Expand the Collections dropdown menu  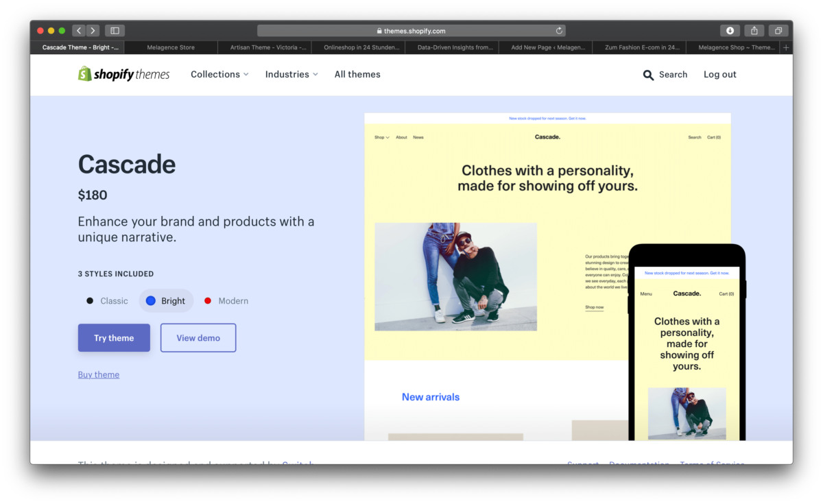pos(219,74)
